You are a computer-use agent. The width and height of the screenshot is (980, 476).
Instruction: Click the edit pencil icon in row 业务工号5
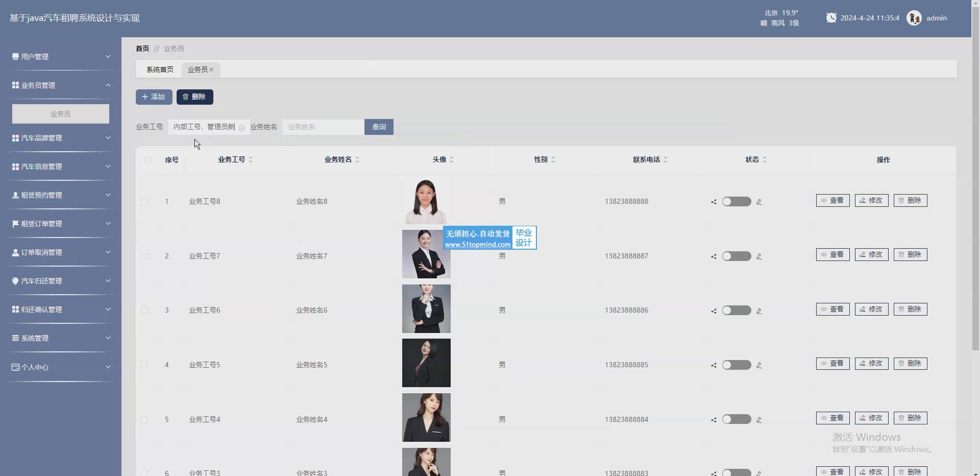759,365
